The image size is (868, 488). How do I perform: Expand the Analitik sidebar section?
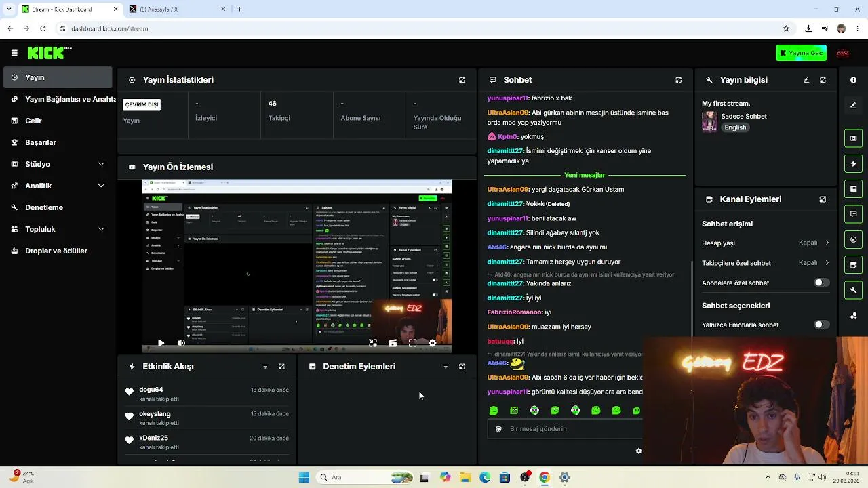[x=101, y=186]
